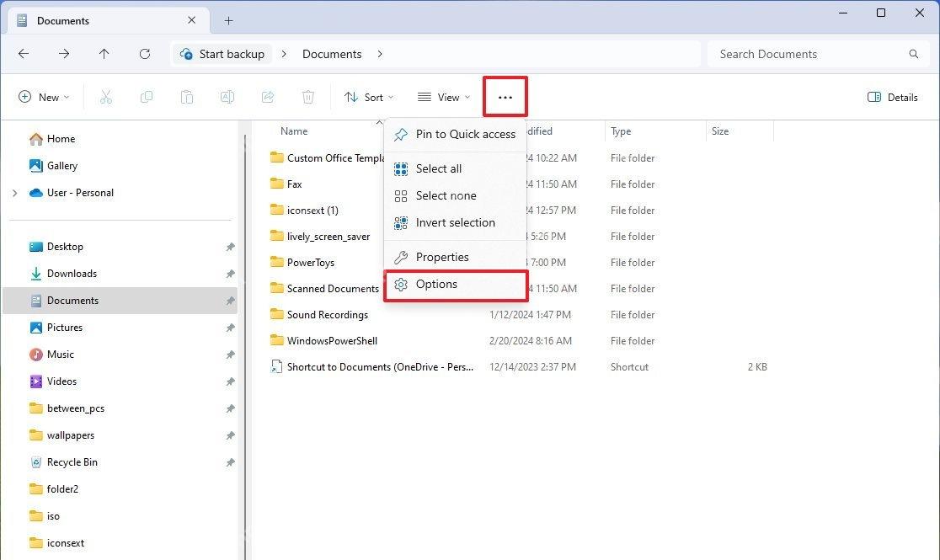Choose Pin to Quick access

click(455, 134)
